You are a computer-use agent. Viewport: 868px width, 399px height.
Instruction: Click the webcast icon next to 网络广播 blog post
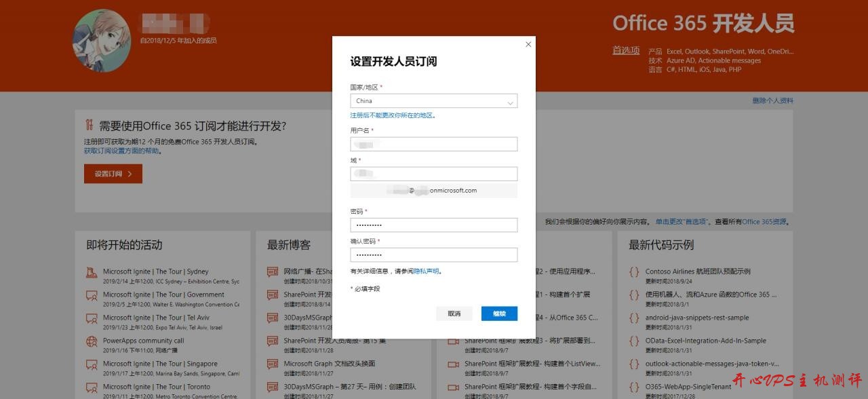271,273
